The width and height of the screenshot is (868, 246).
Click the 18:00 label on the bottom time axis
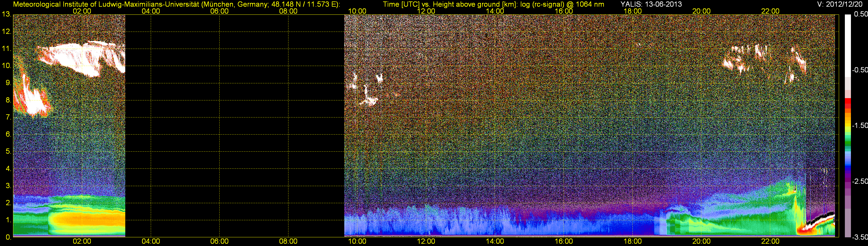pos(632,241)
